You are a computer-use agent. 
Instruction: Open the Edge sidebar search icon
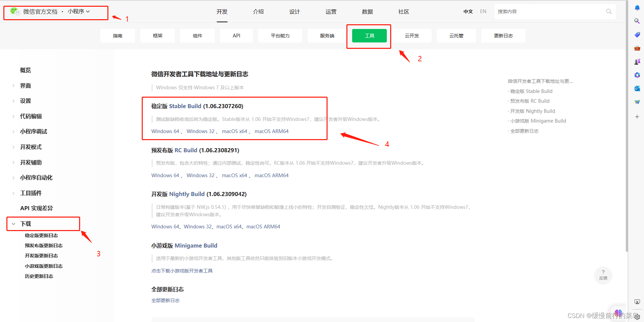[x=637, y=21]
